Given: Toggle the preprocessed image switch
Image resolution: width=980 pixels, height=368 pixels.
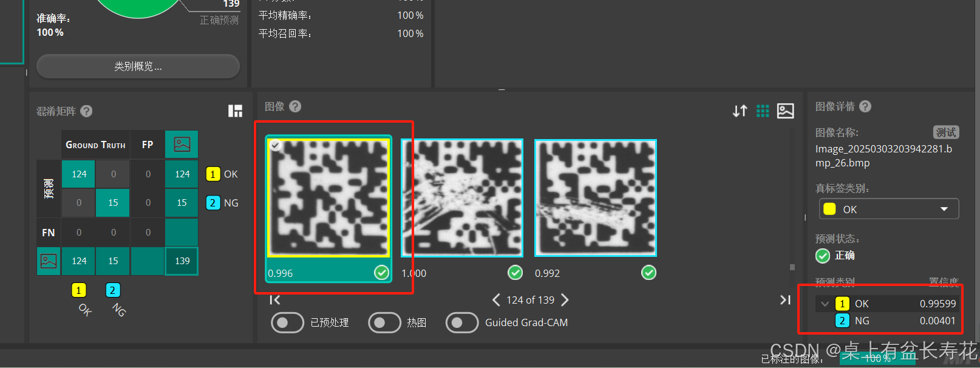Looking at the screenshot, I should coord(287,322).
